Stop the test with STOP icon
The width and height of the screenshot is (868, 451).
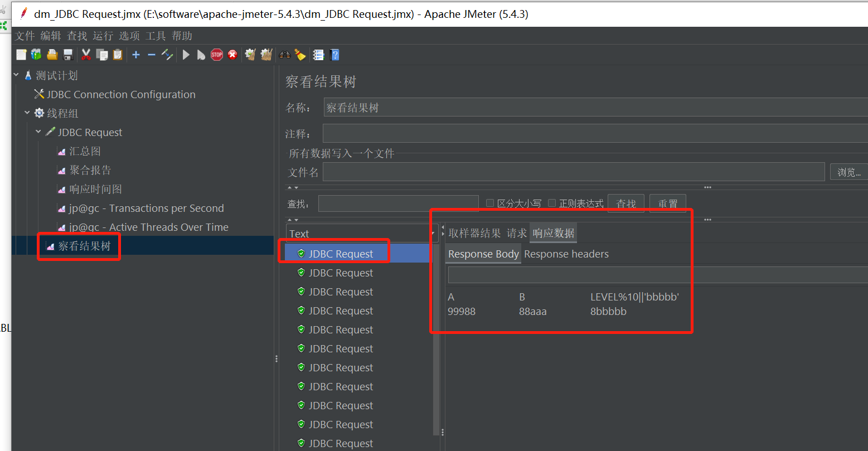coord(217,55)
